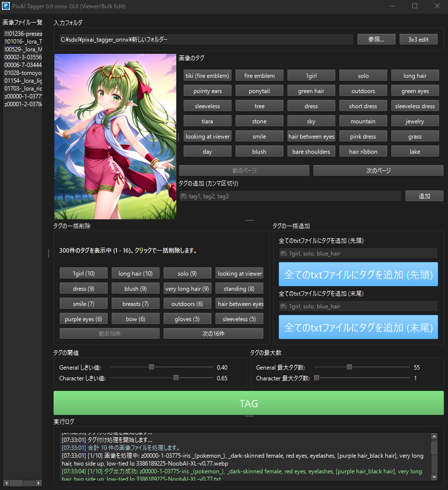Click the short dress tag
This screenshot has height=490, width=448.
(x=363, y=106)
